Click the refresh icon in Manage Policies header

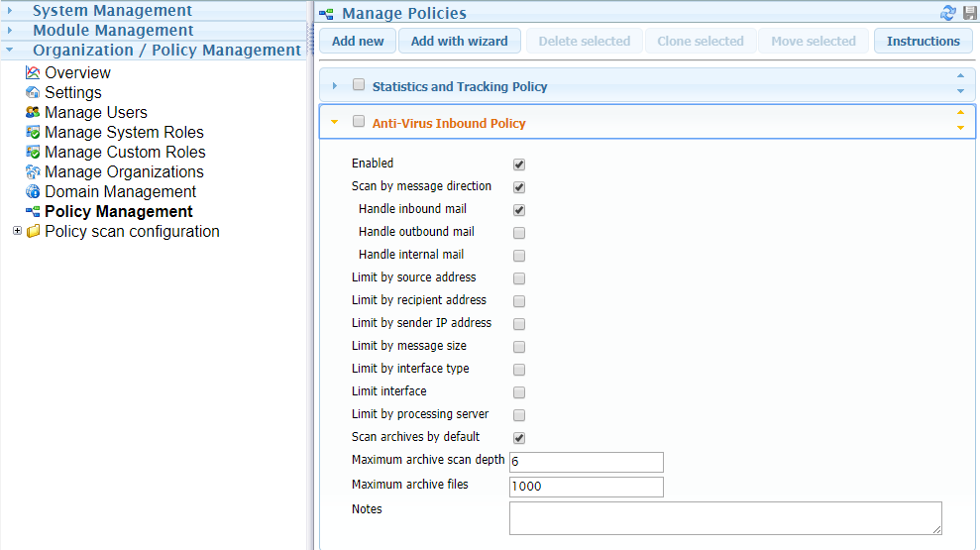[x=948, y=13]
